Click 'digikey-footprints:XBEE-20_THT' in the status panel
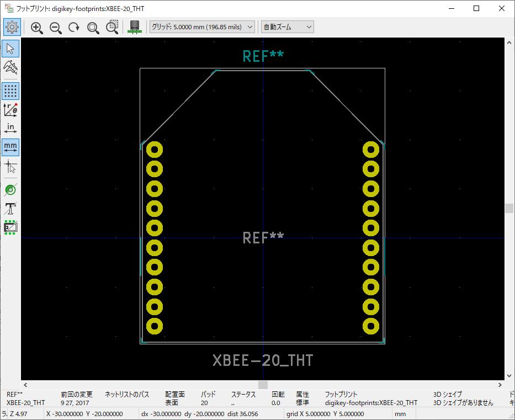 click(x=371, y=403)
